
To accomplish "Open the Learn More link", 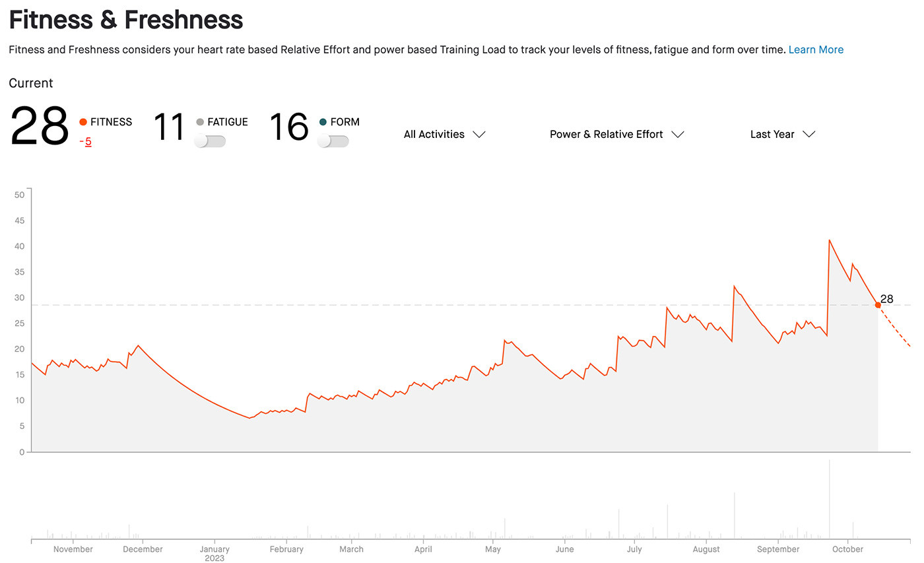I will (x=816, y=50).
